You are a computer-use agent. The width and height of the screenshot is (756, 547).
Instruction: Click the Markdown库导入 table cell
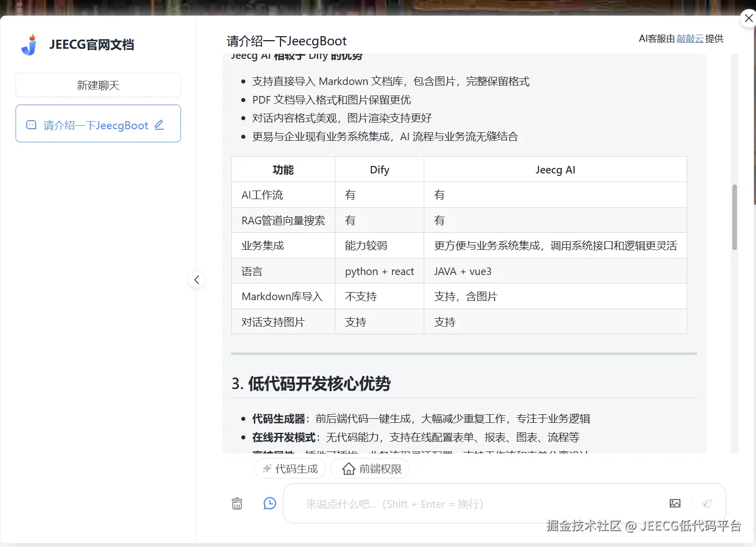[x=283, y=296]
